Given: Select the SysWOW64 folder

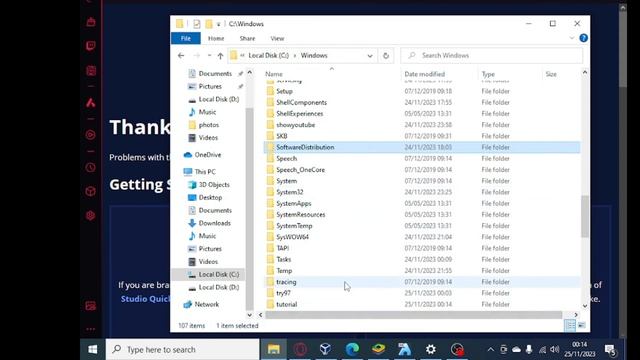Looking at the screenshot, I should click(292, 237).
